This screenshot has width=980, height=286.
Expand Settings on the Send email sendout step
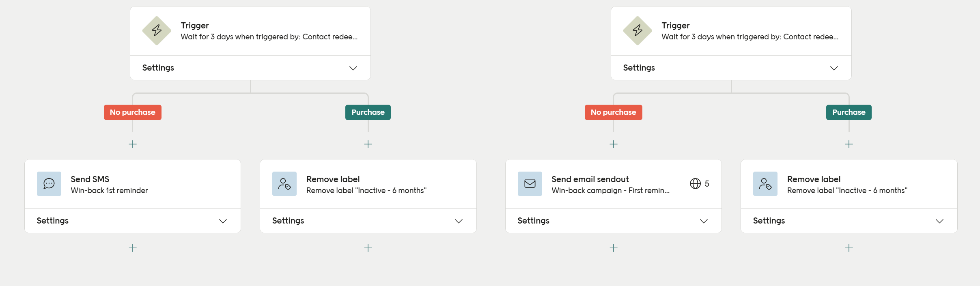(x=704, y=221)
